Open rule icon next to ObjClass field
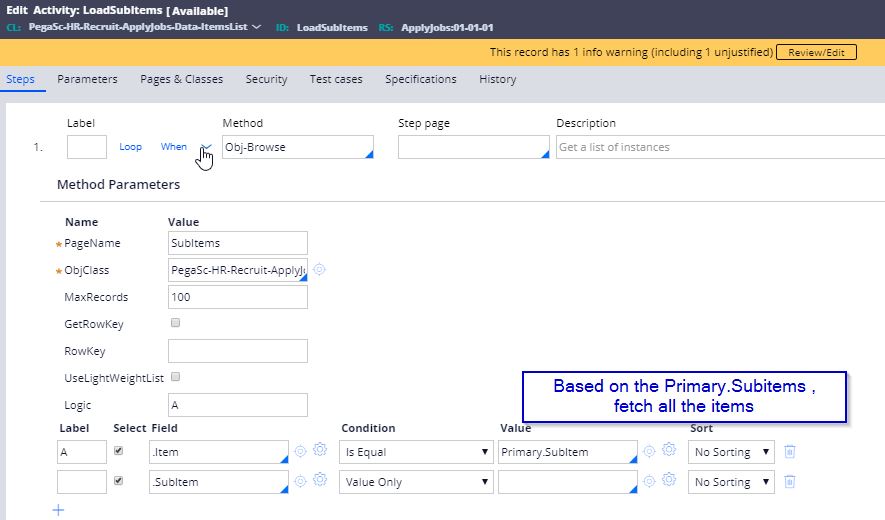This screenshot has height=520, width=885. coord(319,269)
